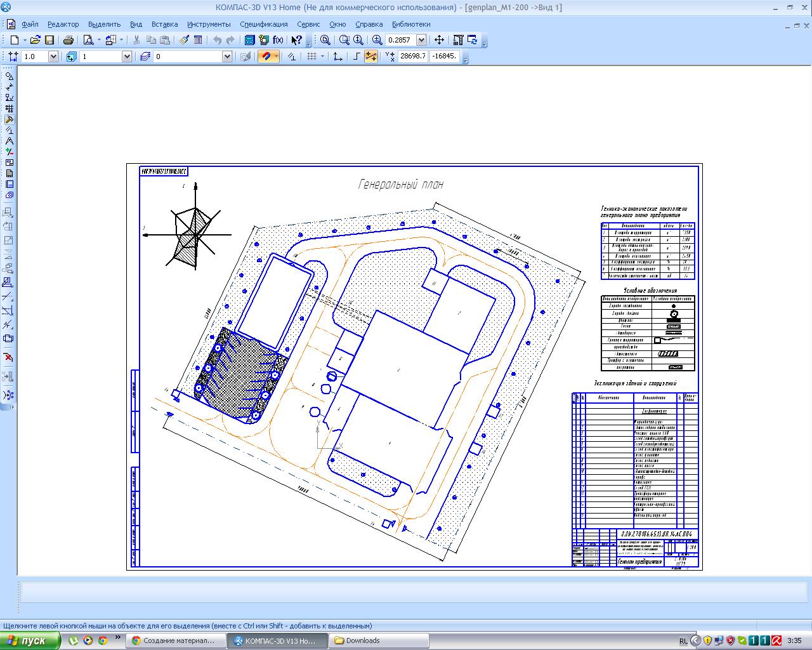
Task: Open the Спецификация menu
Action: click(263, 24)
